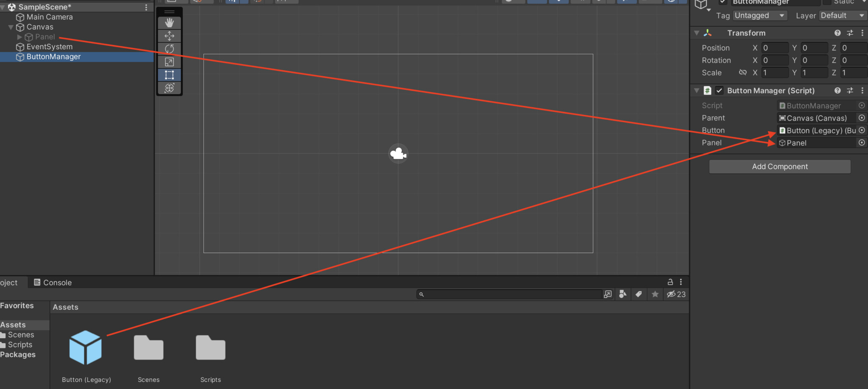This screenshot has width=868, height=389.
Task: Select the Scale tool
Action: pos(169,62)
